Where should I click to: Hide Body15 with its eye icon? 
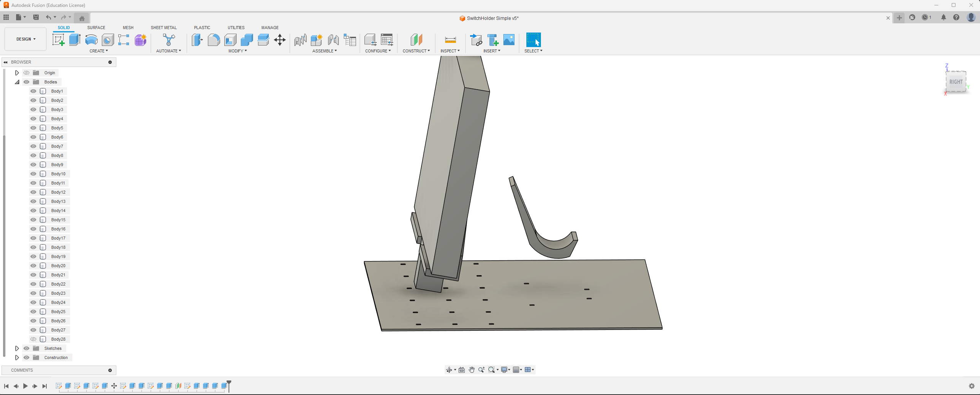tap(33, 220)
